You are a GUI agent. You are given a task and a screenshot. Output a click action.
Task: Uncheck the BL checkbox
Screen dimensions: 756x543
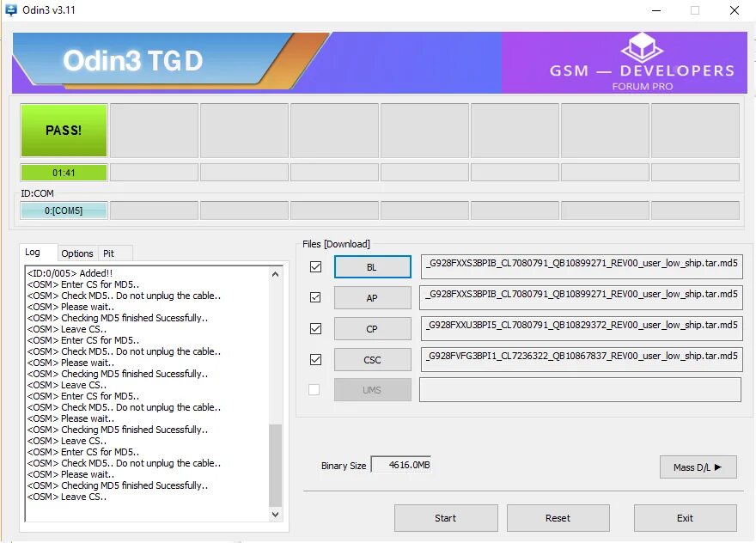click(315, 266)
